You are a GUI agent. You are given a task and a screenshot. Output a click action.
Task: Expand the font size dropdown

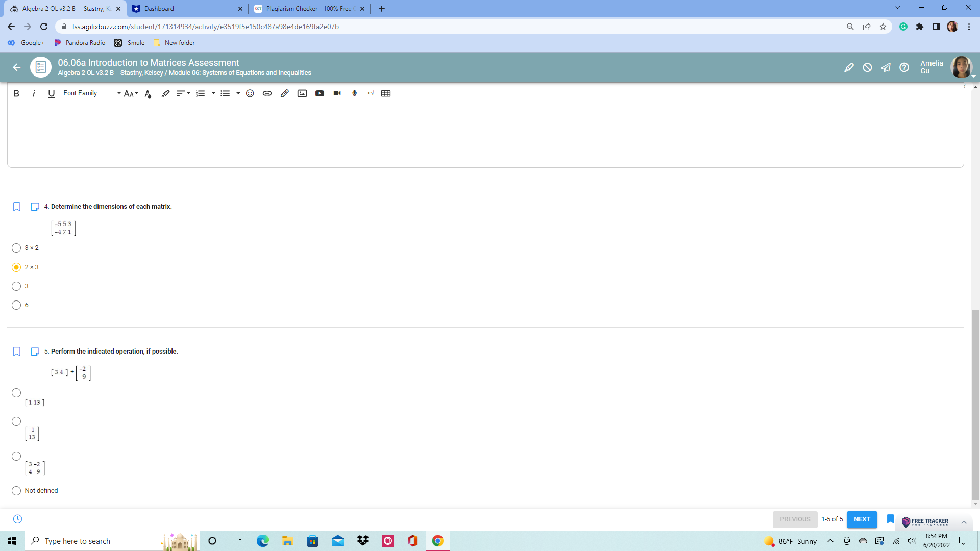coord(131,93)
